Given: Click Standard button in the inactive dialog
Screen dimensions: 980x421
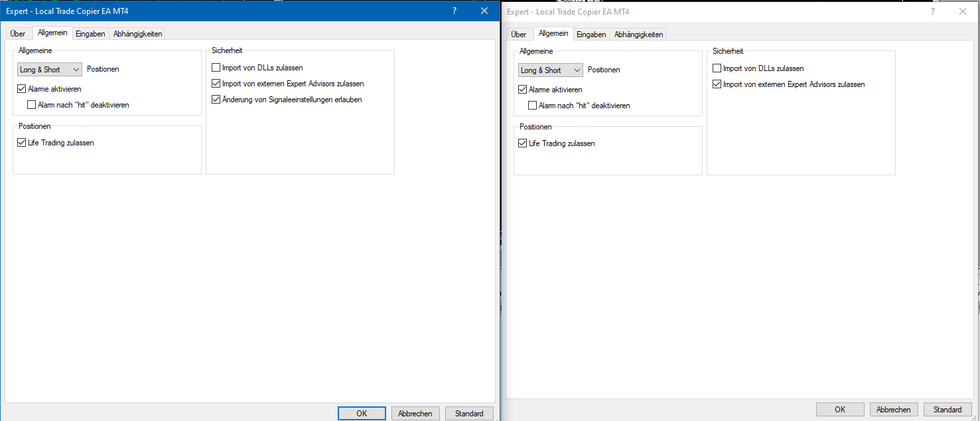Looking at the screenshot, I should pos(947,410).
